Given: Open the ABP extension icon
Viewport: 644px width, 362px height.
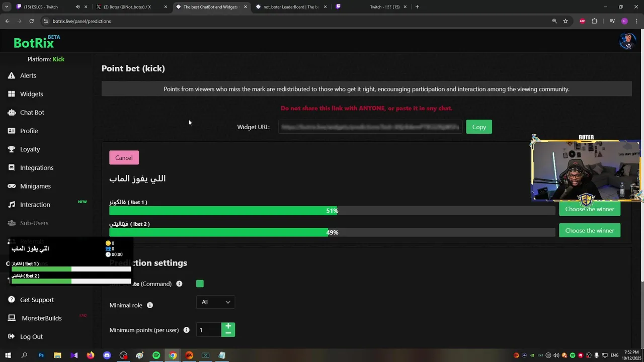Looking at the screenshot, I should [x=582, y=21].
